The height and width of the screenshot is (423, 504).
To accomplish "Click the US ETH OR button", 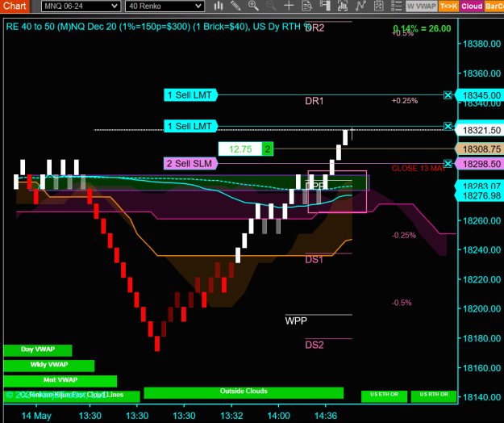I will coord(384,396).
